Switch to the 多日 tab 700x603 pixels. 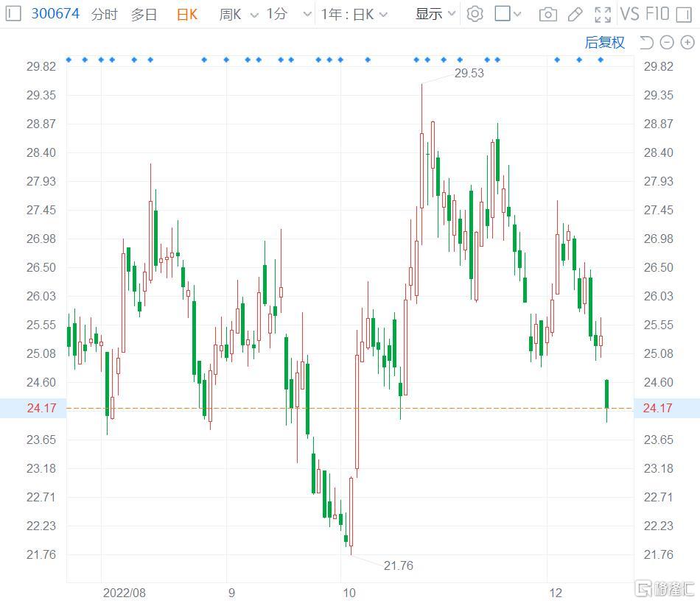(x=144, y=14)
